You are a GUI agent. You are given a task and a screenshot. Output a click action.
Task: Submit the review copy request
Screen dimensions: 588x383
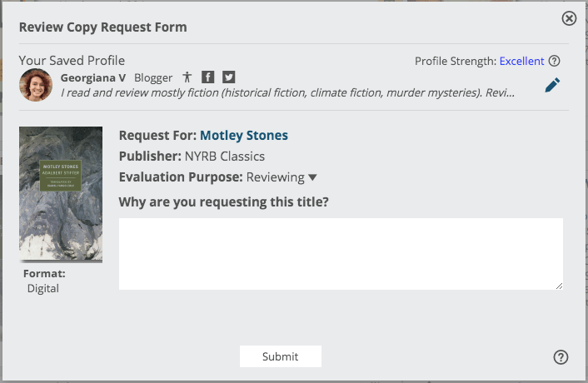point(280,356)
